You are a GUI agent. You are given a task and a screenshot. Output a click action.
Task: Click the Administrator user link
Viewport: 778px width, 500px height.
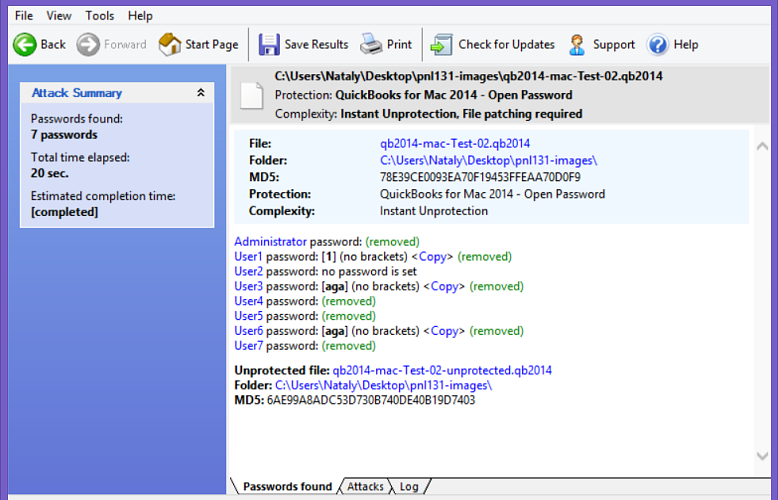270,242
